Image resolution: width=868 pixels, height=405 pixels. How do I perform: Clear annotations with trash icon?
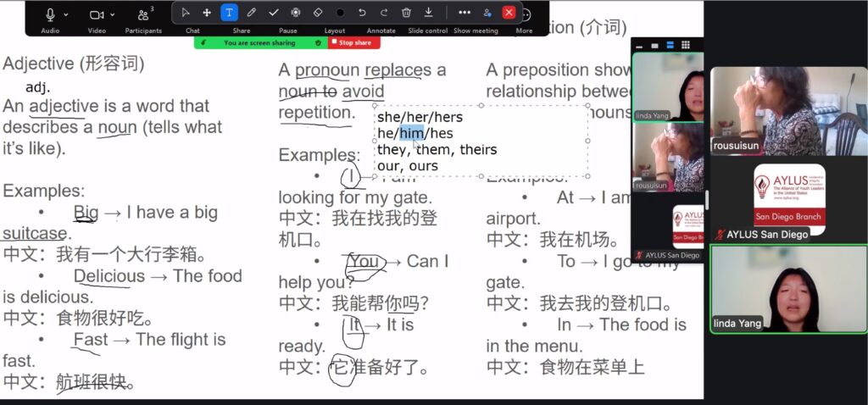(406, 13)
